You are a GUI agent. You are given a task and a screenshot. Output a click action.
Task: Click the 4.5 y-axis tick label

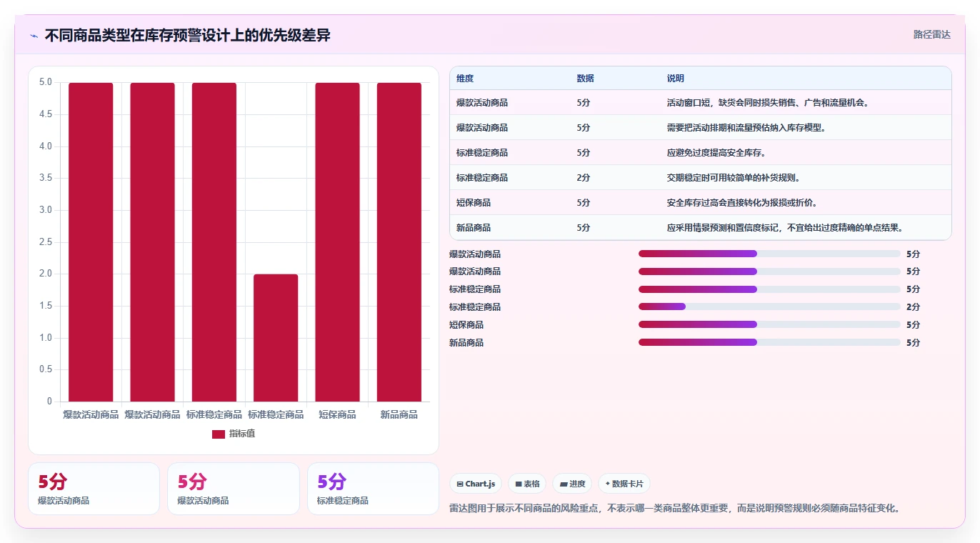point(46,114)
